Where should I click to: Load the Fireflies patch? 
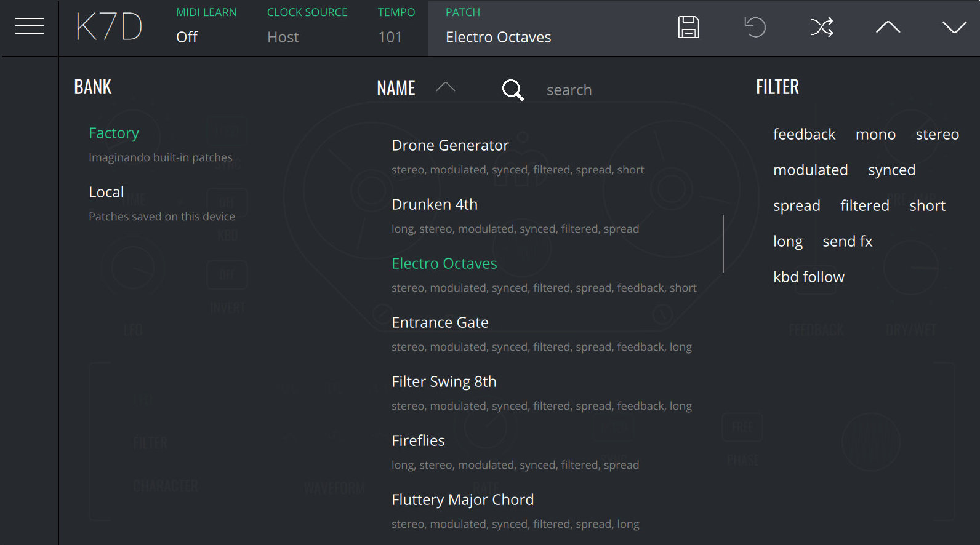coord(418,441)
